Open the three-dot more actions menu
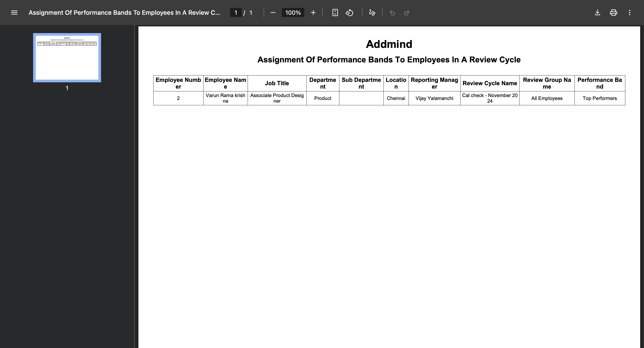Image resolution: width=644 pixels, height=348 pixels. 629,13
